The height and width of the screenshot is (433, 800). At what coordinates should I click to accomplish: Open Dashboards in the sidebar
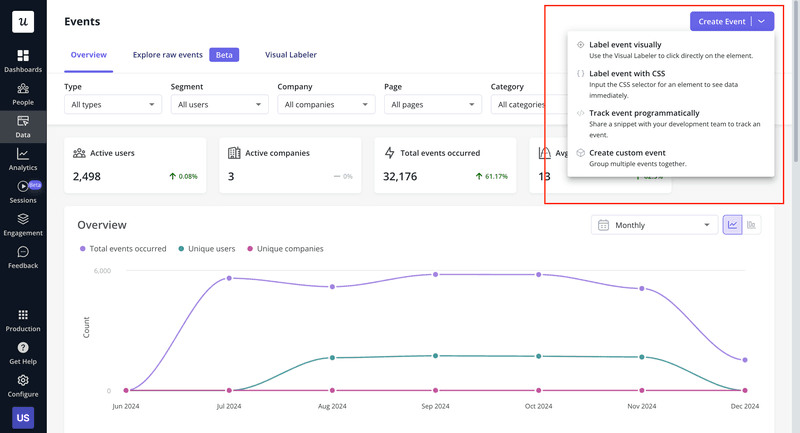pos(22,61)
